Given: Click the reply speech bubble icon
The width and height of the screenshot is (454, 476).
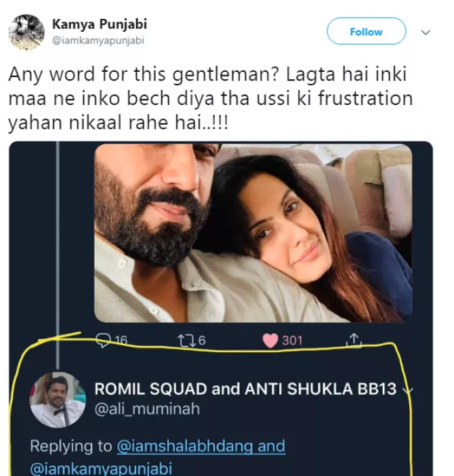Looking at the screenshot, I should [104, 340].
